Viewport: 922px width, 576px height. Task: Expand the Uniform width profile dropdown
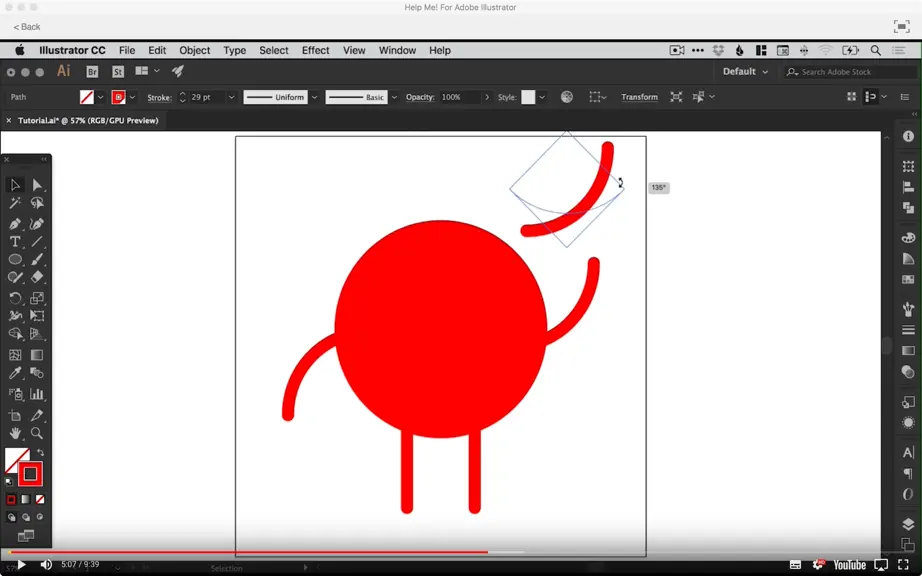click(x=314, y=98)
